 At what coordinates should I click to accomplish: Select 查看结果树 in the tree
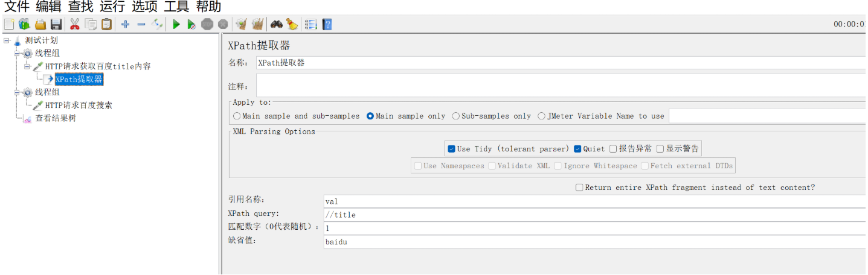pyautogui.click(x=56, y=118)
